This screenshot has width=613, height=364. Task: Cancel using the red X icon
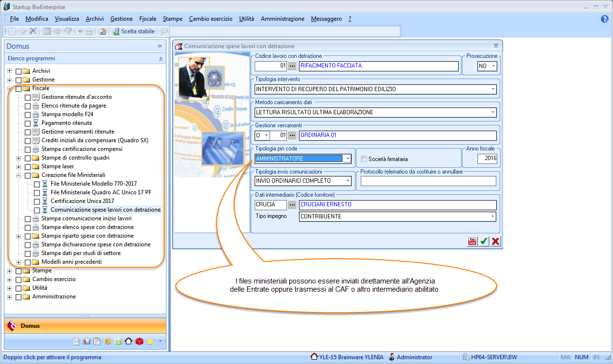click(495, 242)
